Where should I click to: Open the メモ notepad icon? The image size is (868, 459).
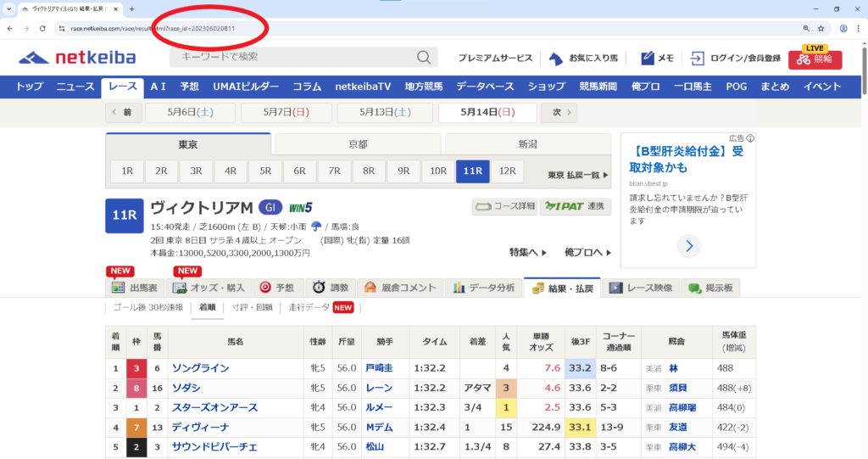(x=648, y=58)
